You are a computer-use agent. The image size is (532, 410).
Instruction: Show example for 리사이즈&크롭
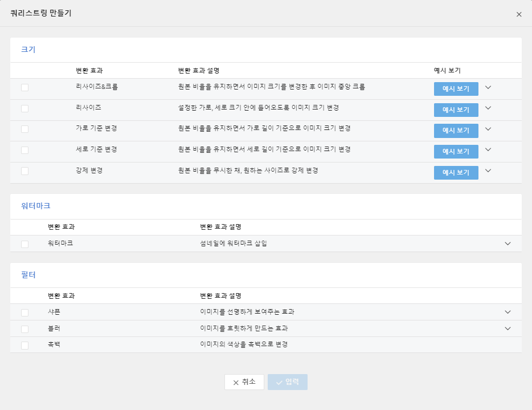[x=456, y=89]
